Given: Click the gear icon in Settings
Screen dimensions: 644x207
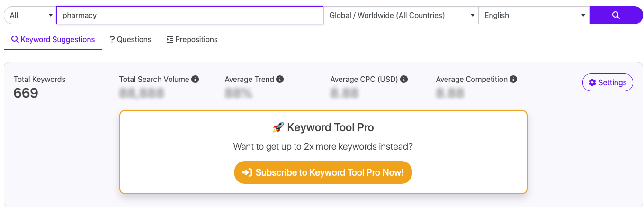Looking at the screenshot, I should coord(592,82).
